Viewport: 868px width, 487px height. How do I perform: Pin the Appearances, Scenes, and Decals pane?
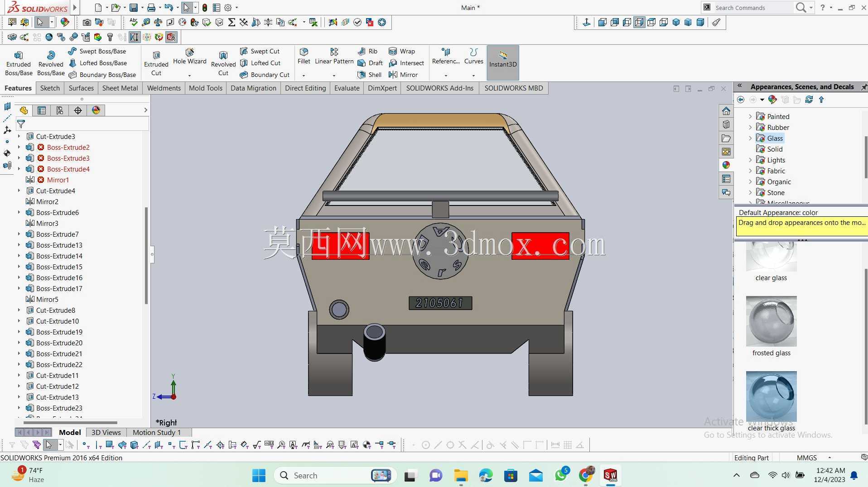[863, 86]
